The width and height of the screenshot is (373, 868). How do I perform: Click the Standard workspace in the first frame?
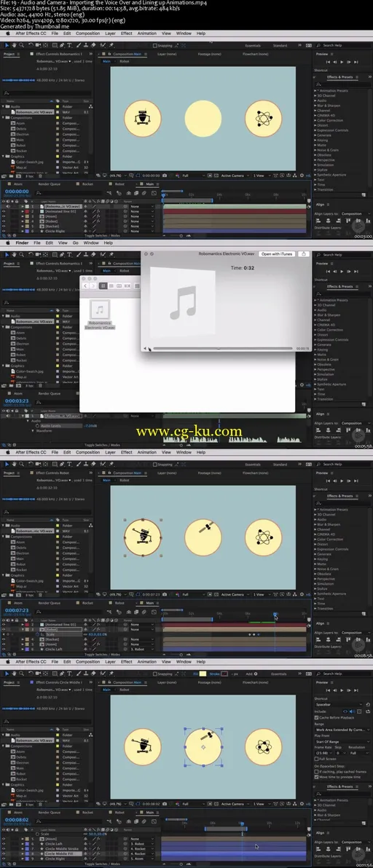coord(280,45)
